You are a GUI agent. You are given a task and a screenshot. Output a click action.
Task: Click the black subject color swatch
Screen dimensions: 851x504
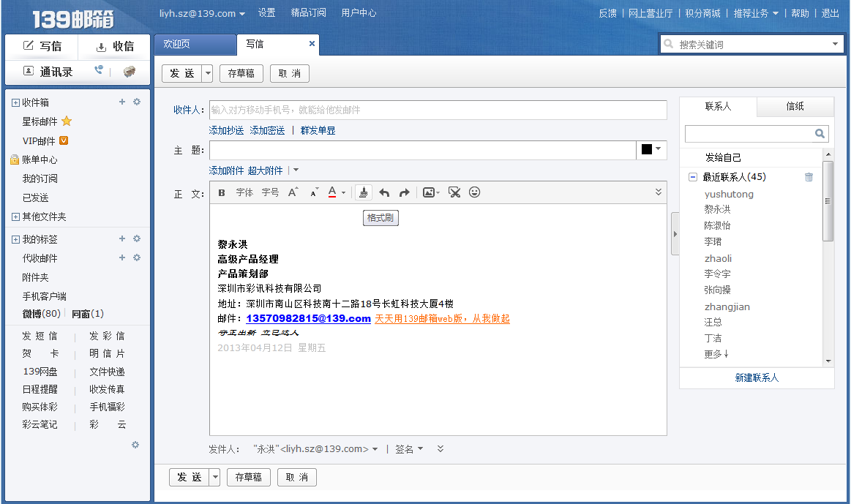click(x=646, y=149)
